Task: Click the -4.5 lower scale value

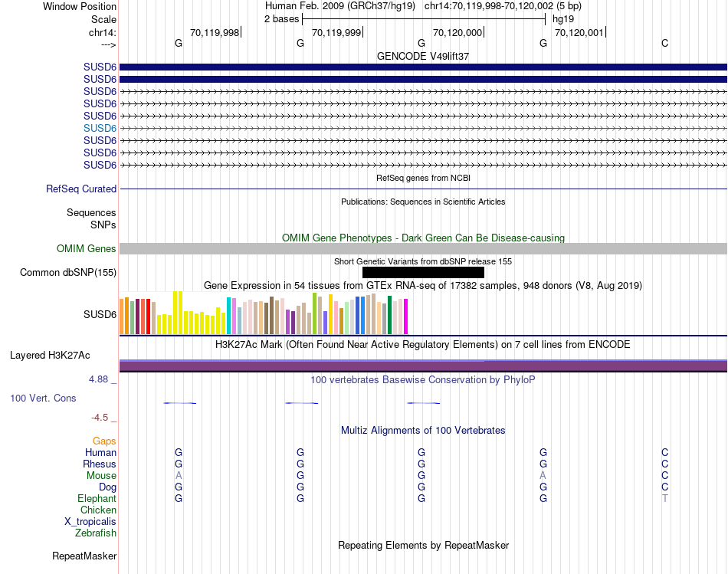Action: 100,418
